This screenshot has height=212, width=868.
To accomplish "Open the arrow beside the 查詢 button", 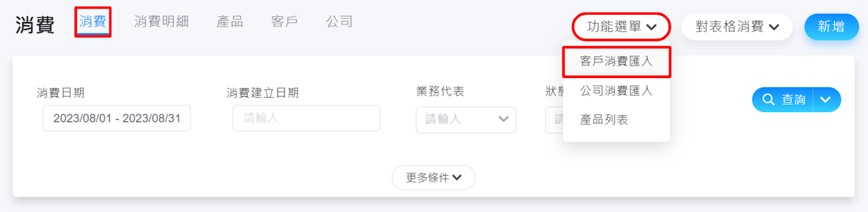I will coord(826,100).
